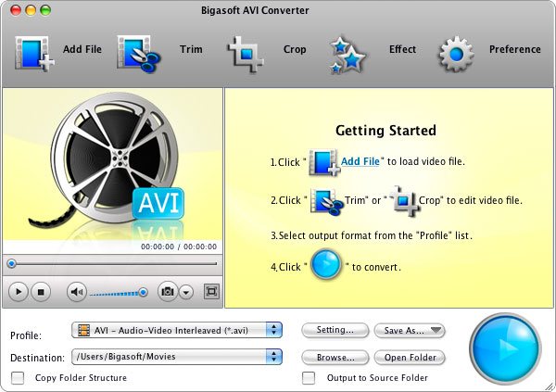556x392 pixels.
Task: Open the Profile format dropdown
Action: coord(177,330)
